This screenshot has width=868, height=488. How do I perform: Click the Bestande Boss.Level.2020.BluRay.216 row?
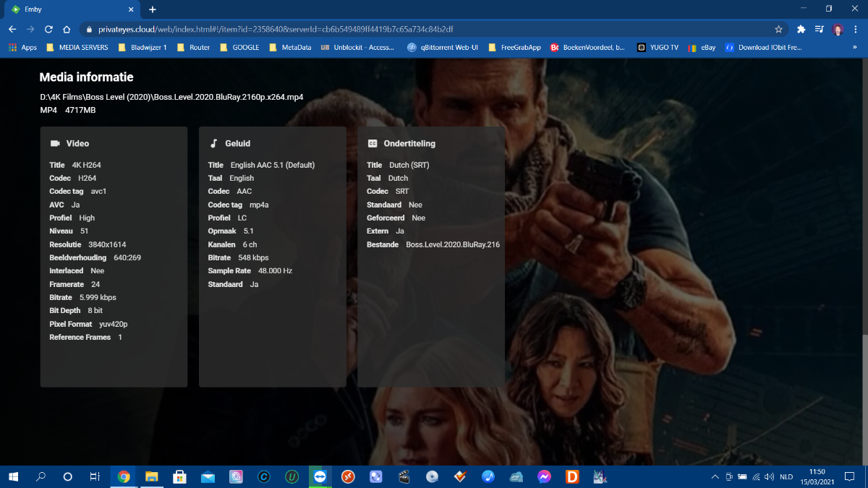[433, 244]
